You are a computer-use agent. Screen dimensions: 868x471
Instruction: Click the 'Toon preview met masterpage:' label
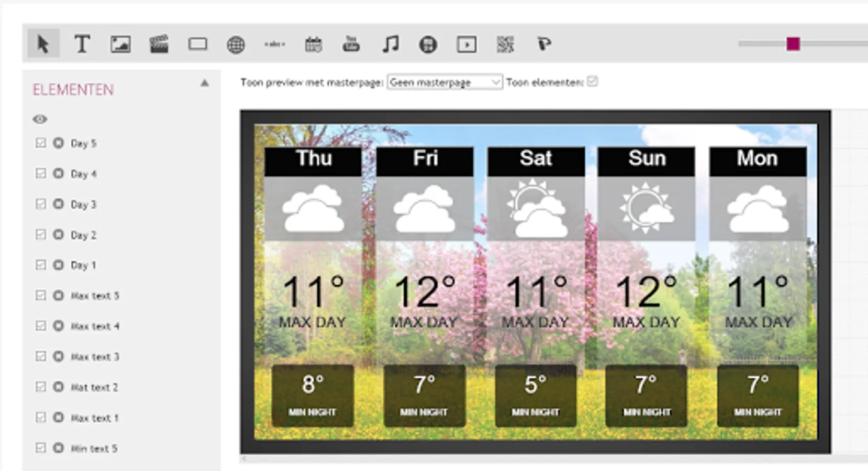pos(312,82)
